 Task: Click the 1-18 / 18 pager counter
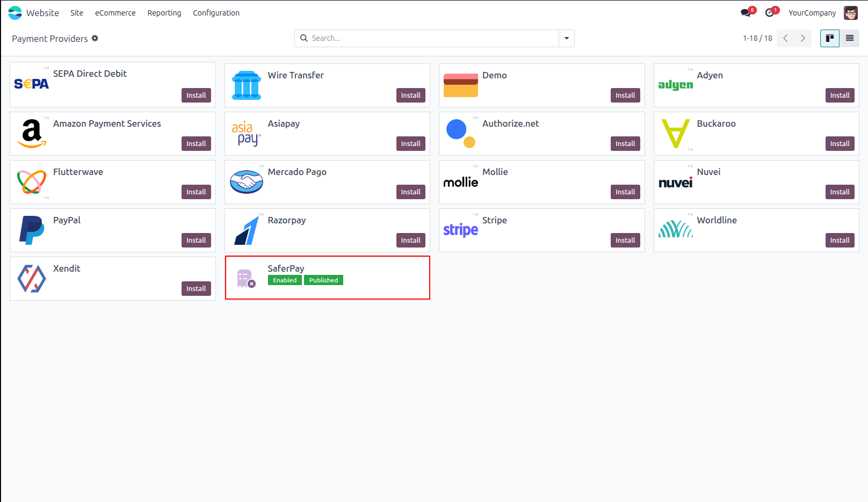(757, 38)
